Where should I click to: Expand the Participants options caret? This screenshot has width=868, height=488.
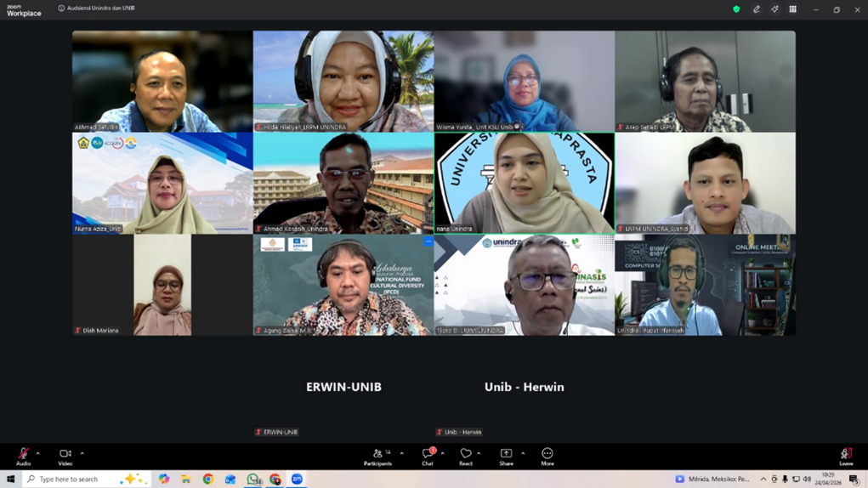(402, 453)
